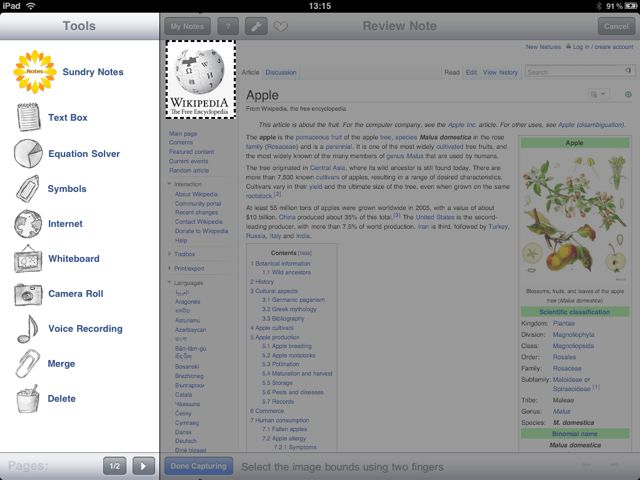Open the Whiteboard picture-frame icon
Image resolution: width=640 pixels, height=480 pixels.
tap(28, 259)
